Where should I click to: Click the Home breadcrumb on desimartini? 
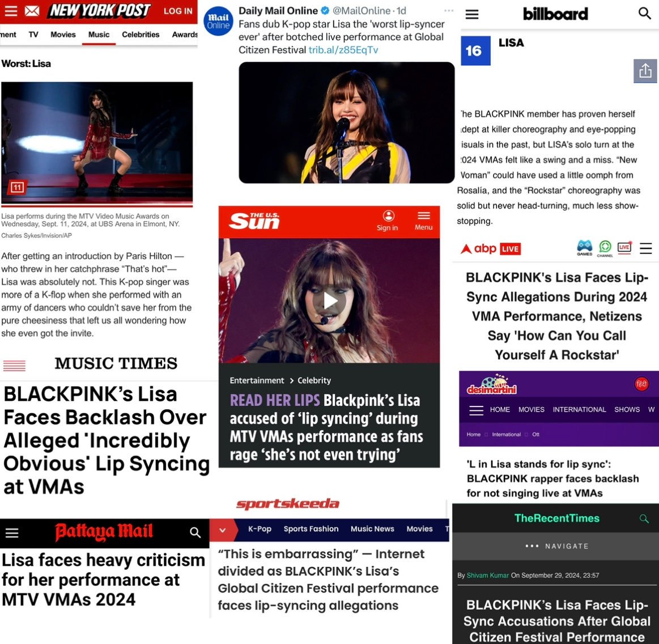pos(473,435)
